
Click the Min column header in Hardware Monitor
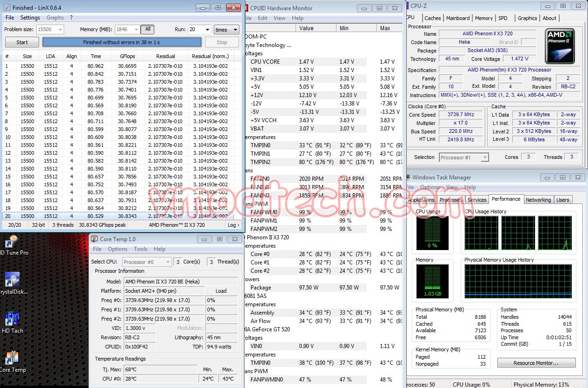click(357, 28)
